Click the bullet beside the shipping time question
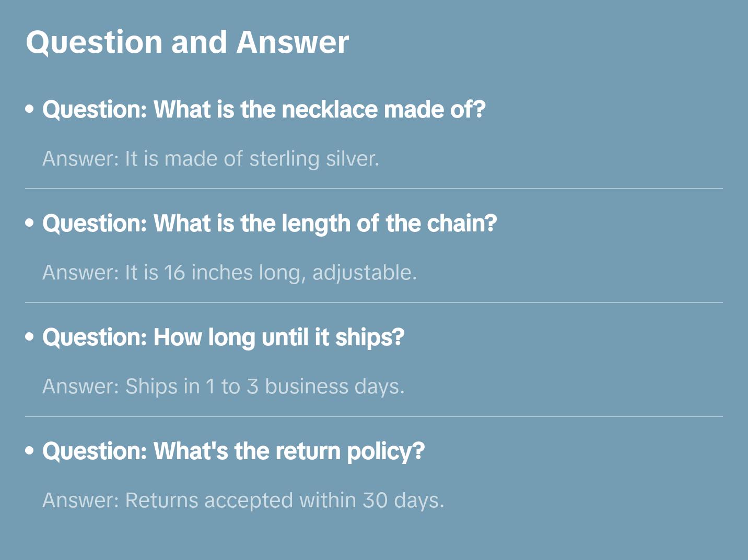The width and height of the screenshot is (748, 560). click(x=30, y=337)
